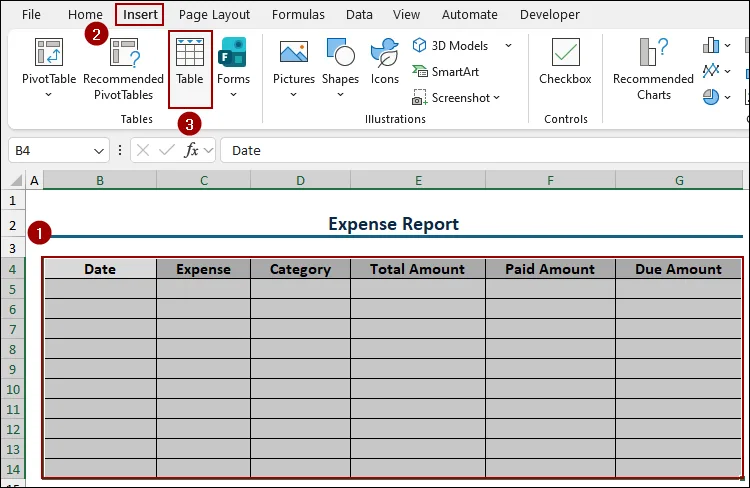Switch to the Formulas tab

coord(298,14)
